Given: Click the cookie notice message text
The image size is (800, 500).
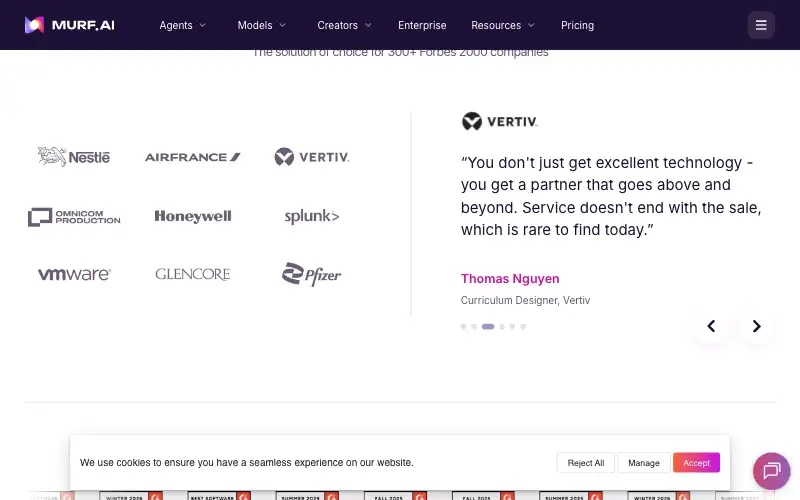Looking at the screenshot, I should point(246,462).
